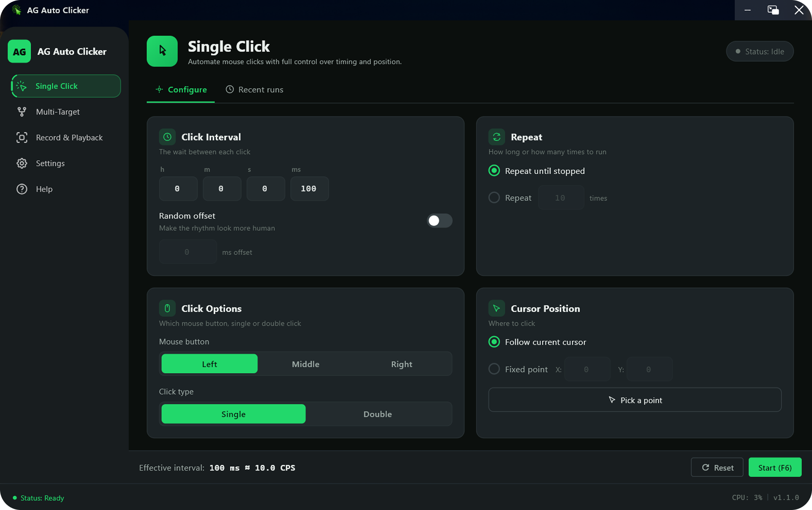Click the Multi-Target branch icon
812x510 pixels.
point(22,112)
